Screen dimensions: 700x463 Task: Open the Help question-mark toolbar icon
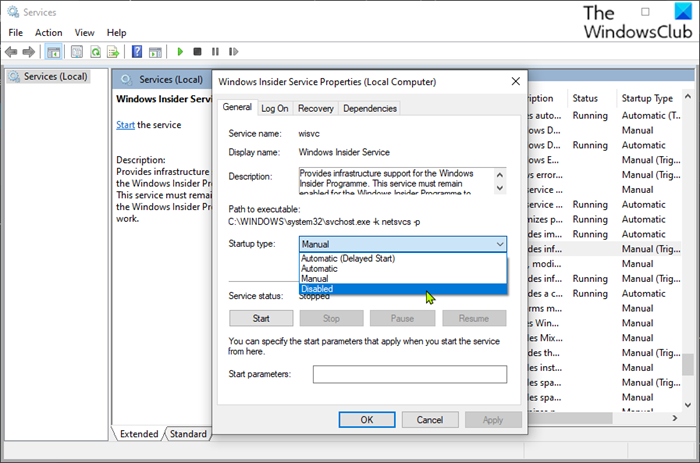pos(137,52)
